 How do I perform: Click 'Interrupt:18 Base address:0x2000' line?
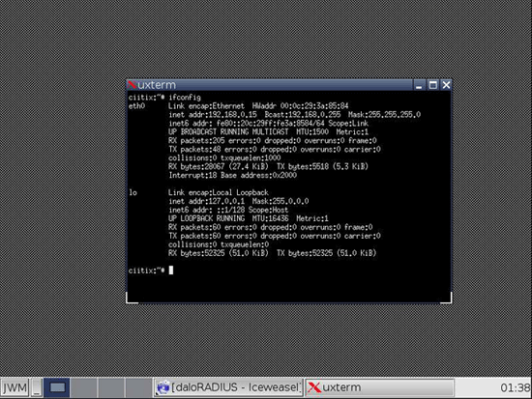pyautogui.click(x=232, y=175)
